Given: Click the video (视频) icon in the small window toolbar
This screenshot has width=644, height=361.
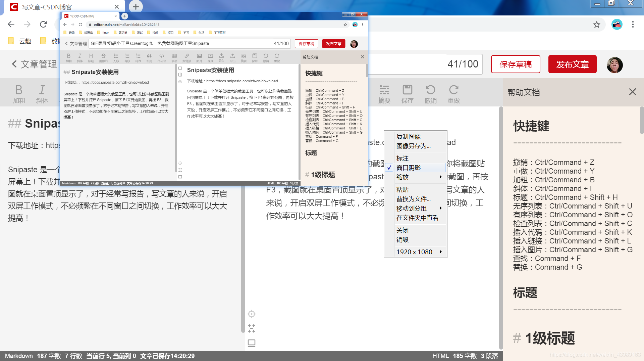Looking at the screenshot, I should [x=210, y=57].
